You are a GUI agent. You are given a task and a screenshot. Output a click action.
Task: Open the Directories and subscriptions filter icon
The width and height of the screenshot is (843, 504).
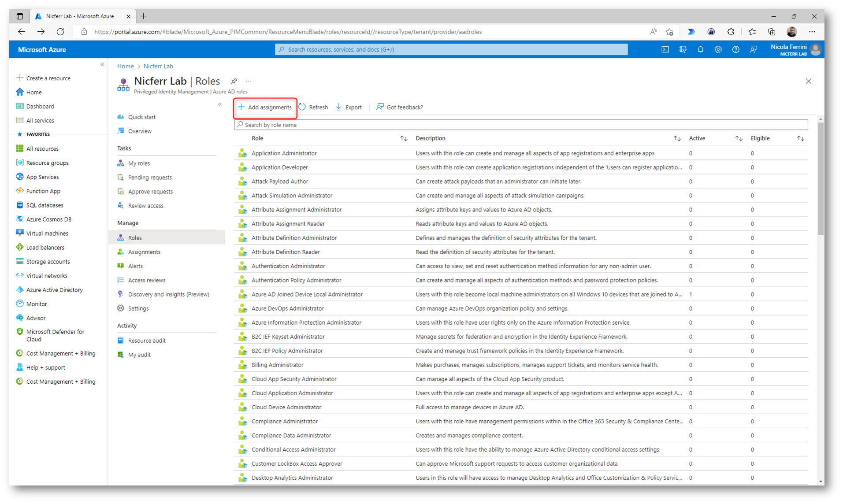683,50
